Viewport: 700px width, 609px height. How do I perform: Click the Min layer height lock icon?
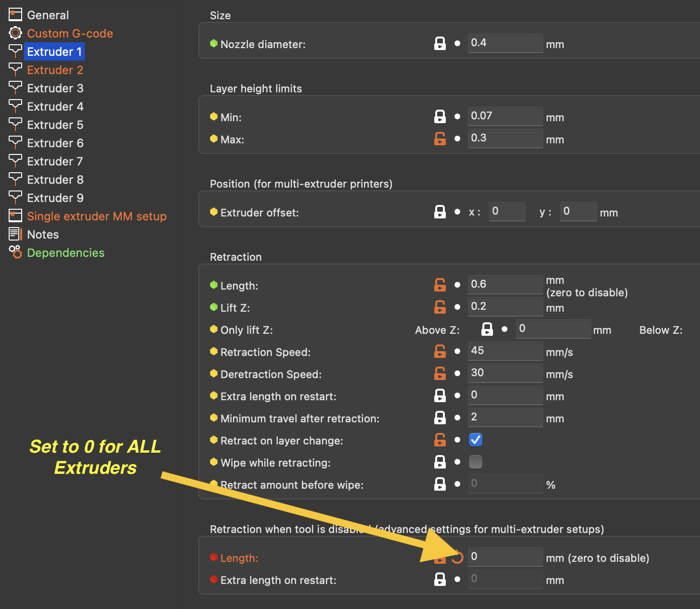pyautogui.click(x=440, y=116)
